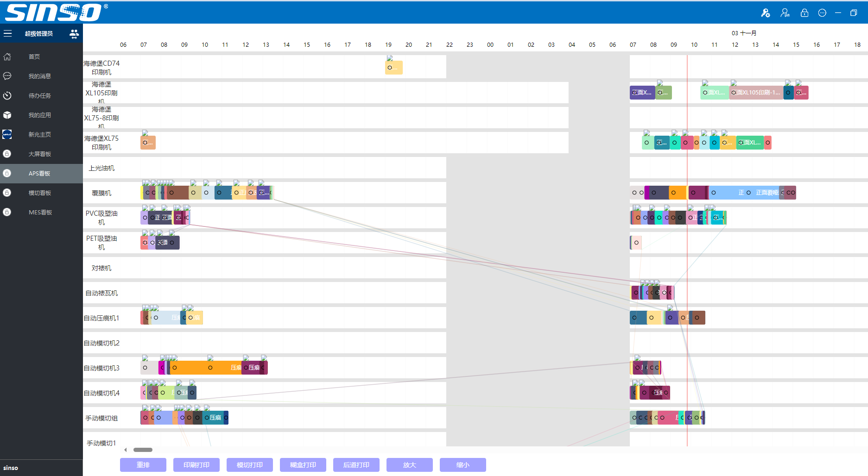
Task: Click the 03 十一月 date header
Action: pos(744,33)
